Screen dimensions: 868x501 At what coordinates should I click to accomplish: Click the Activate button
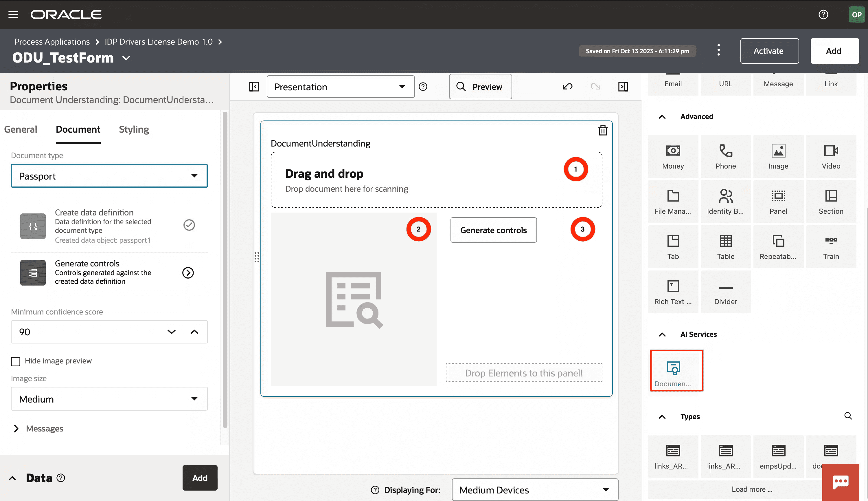tap(769, 51)
